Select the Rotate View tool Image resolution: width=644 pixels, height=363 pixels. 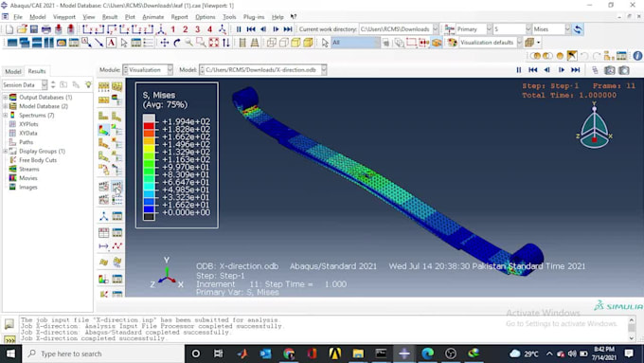pyautogui.click(x=176, y=43)
